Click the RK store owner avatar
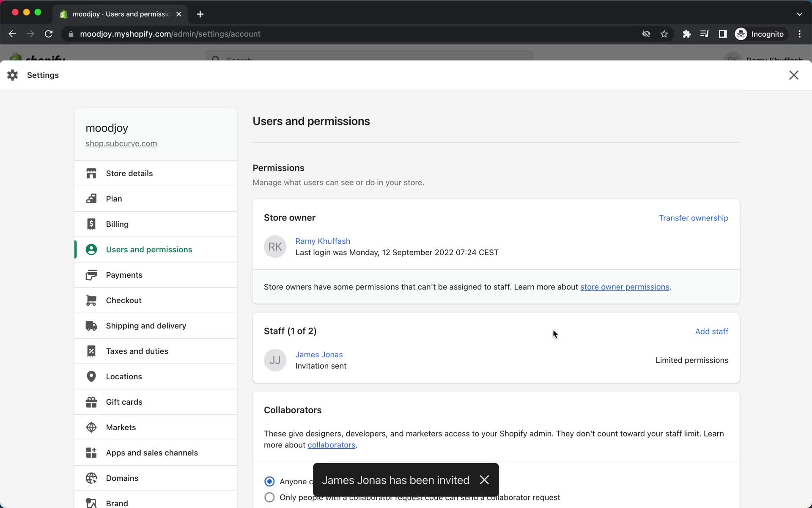 pos(275,247)
